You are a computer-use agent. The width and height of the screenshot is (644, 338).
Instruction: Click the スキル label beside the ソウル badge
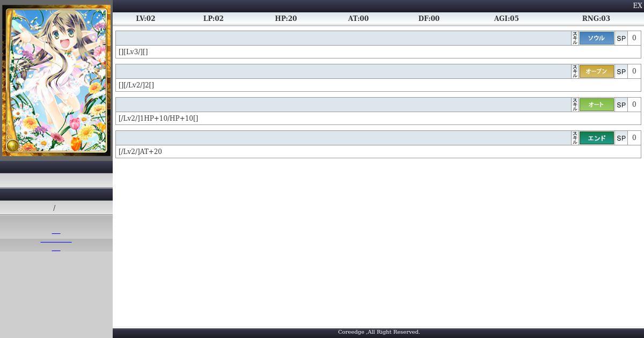(x=575, y=38)
